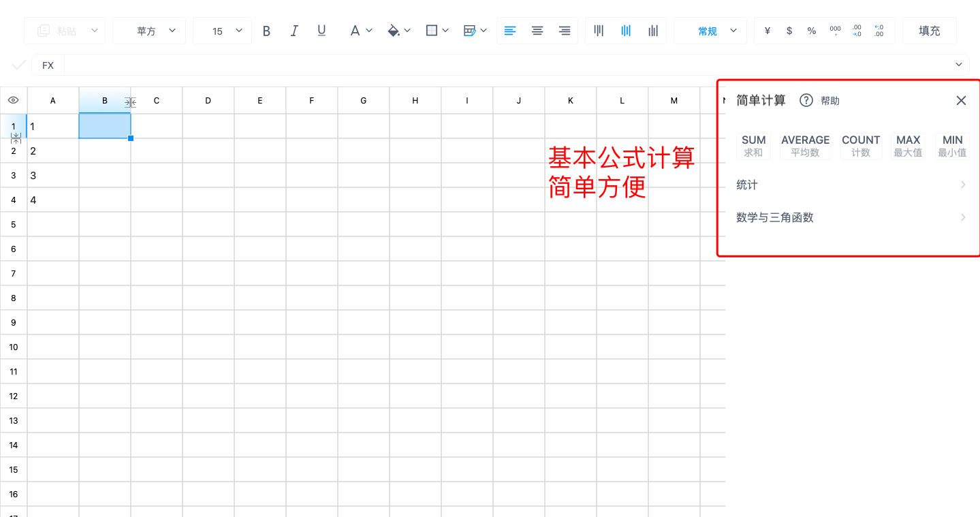The image size is (980, 517).
Task: Align text to the left
Action: point(510,31)
